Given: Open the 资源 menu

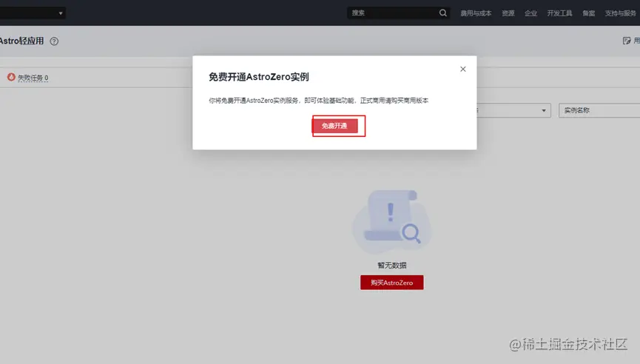Looking at the screenshot, I should click(508, 13).
